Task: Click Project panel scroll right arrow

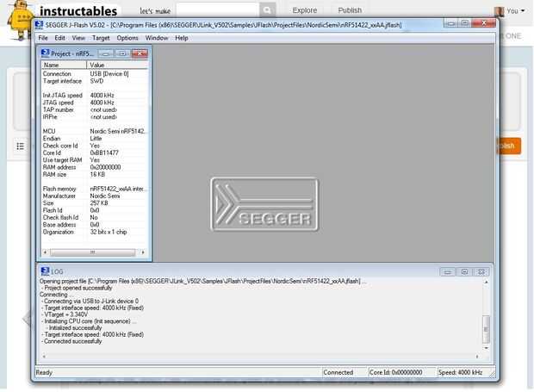Action: [x=143, y=252]
